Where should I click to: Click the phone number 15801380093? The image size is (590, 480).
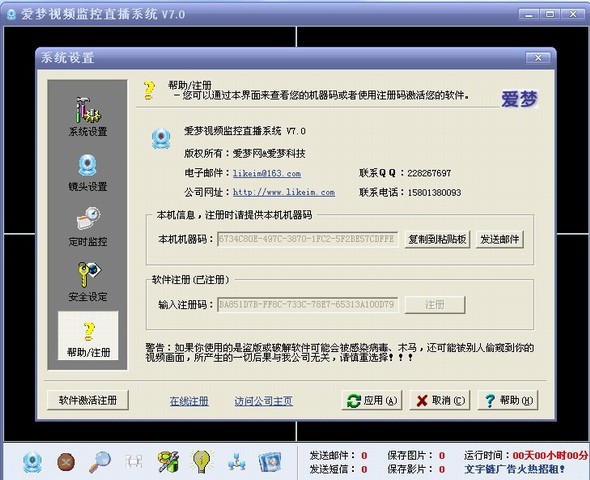[434, 193]
